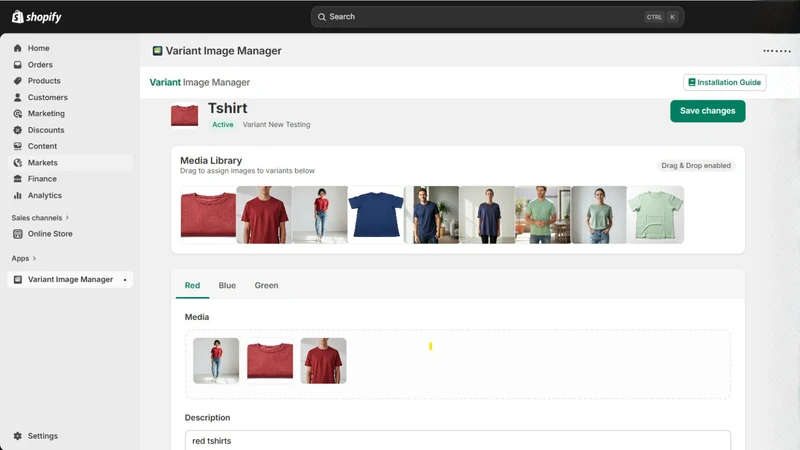Click the Discounts badge icon
This screenshot has width=800, height=450.
pos(17,130)
